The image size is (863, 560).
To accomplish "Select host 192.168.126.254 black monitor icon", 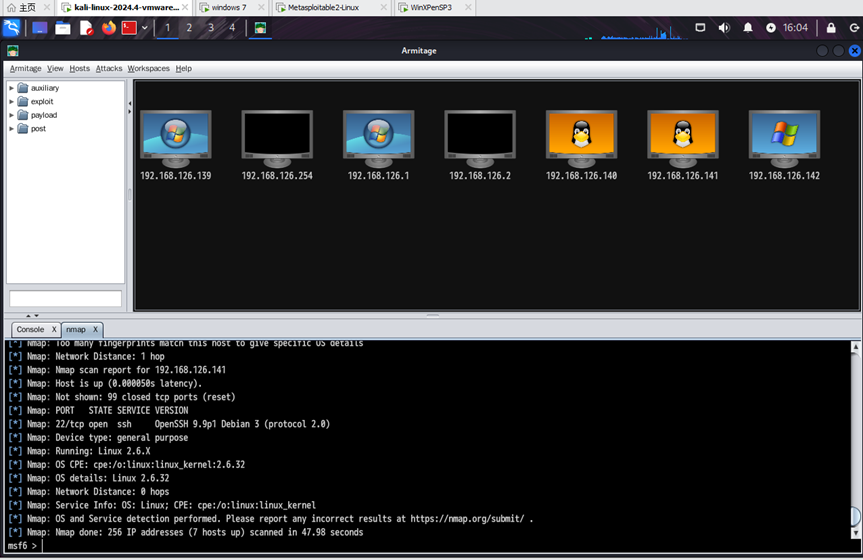I will 277,139.
